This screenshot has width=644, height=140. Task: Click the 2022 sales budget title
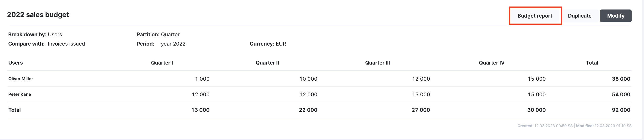[x=38, y=15]
